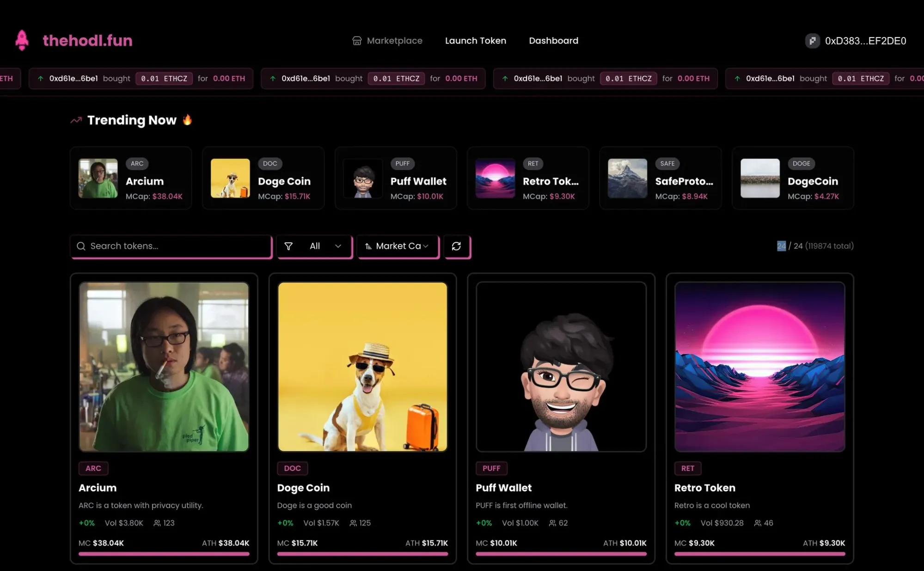Click the 0xD383...EF2DE0 wallet address button
This screenshot has height=571, width=924.
(865, 41)
